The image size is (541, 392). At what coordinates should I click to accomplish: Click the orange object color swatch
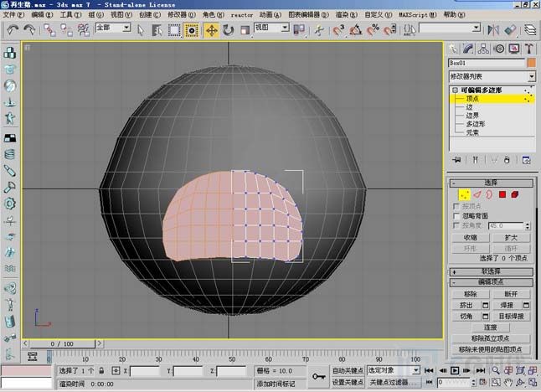(x=531, y=63)
